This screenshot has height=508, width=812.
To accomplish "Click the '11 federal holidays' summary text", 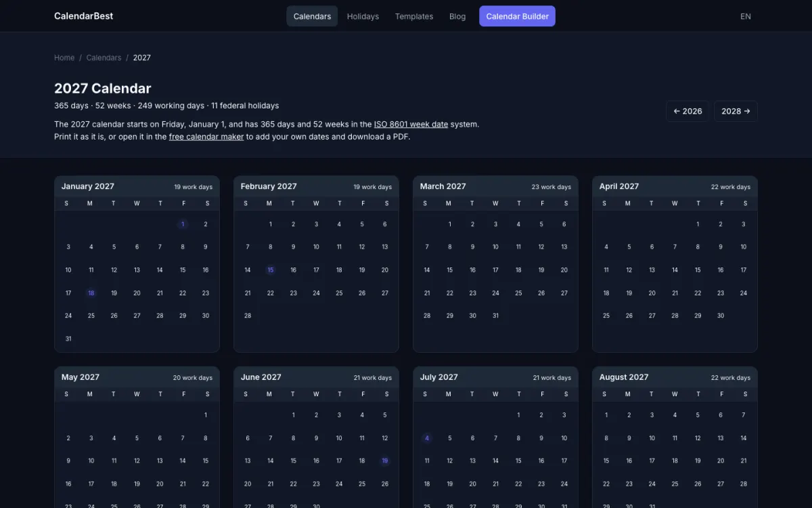I will 245,106.
